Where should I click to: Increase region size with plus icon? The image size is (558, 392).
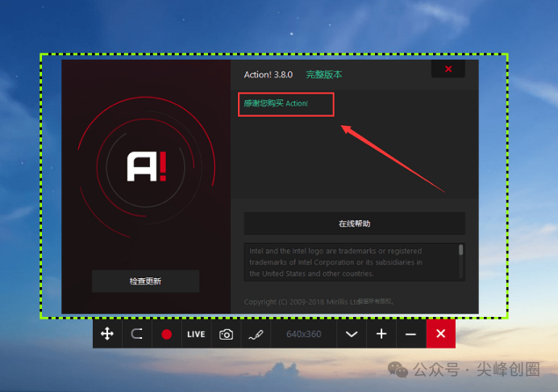pos(381,334)
